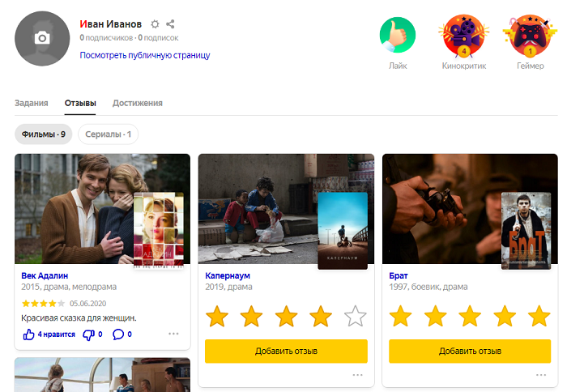Open the Капернаум title link
Viewport: 567px width, 392px height.
pos(228,275)
